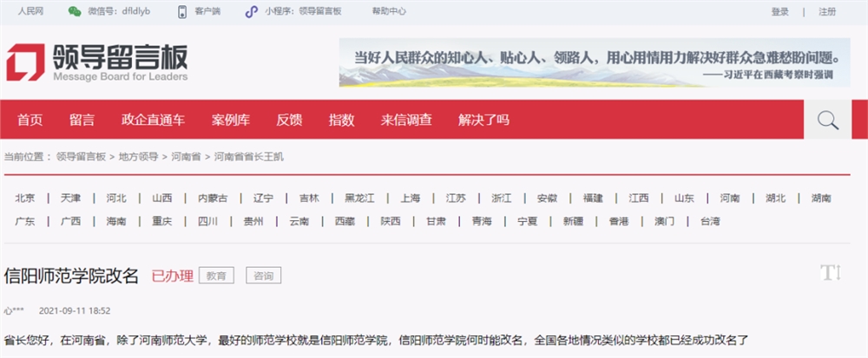Click 河南省省长王凯 breadcrumb
Viewport: 868px width, 358px height.
pyautogui.click(x=249, y=157)
